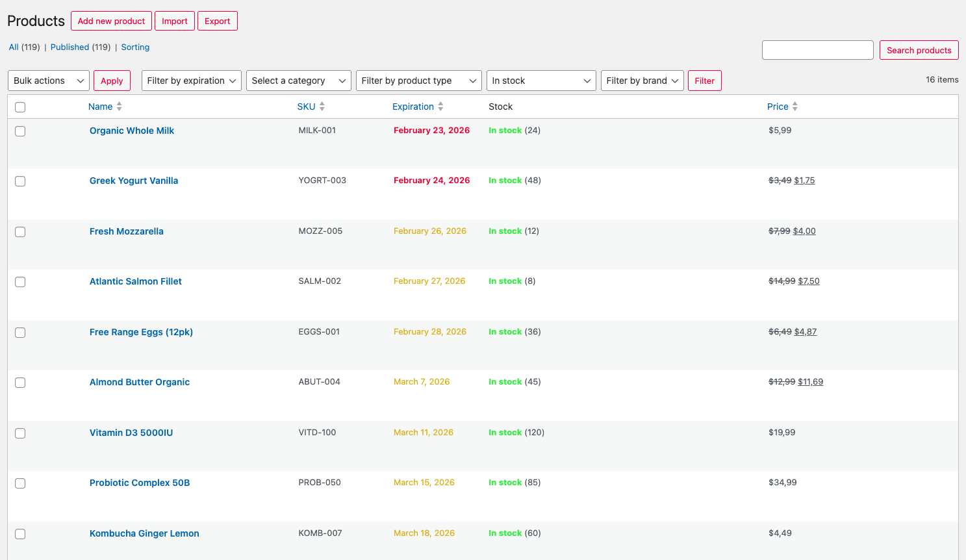The width and height of the screenshot is (966, 560).
Task: Expand the Filter by product type dropdown
Action: (418, 81)
